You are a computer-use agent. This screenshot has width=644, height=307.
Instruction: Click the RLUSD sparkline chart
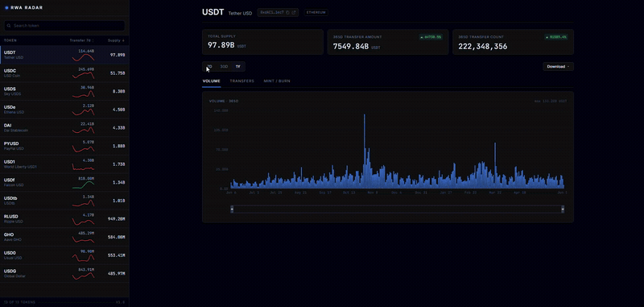coord(84,222)
